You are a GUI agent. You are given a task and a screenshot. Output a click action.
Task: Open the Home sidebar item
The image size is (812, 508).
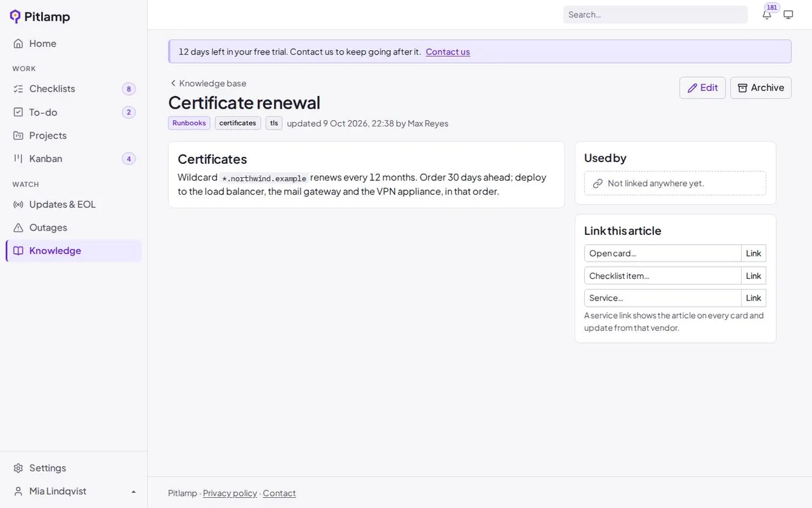(x=74, y=43)
